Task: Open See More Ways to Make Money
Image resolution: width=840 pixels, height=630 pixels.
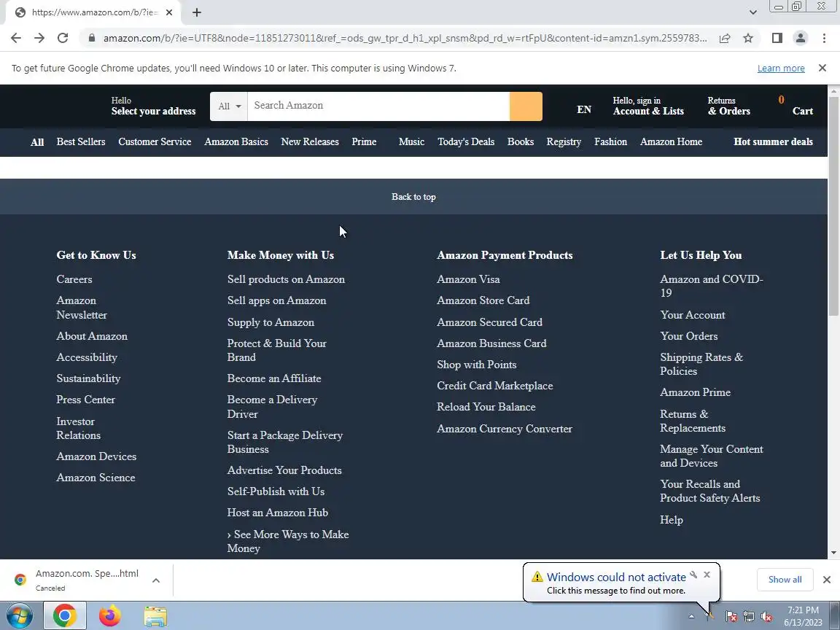Action: pyautogui.click(x=288, y=541)
